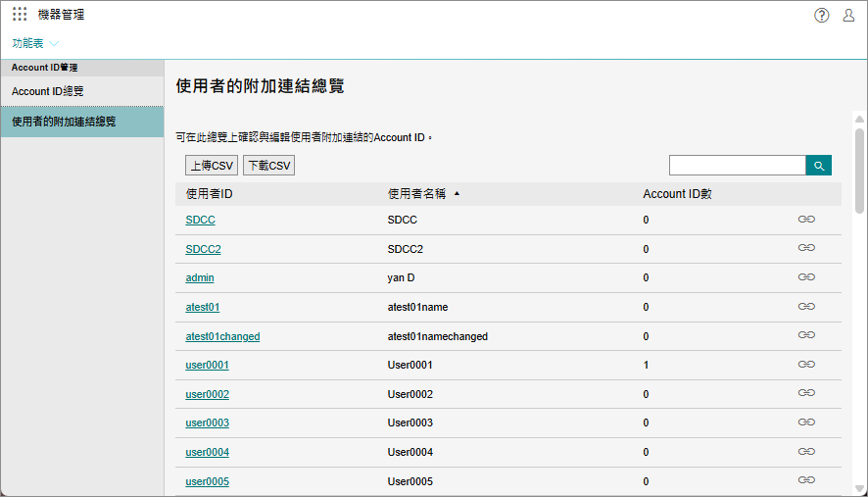868x497 pixels.
Task: Click the 上傳CSV button
Action: coord(212,166)
